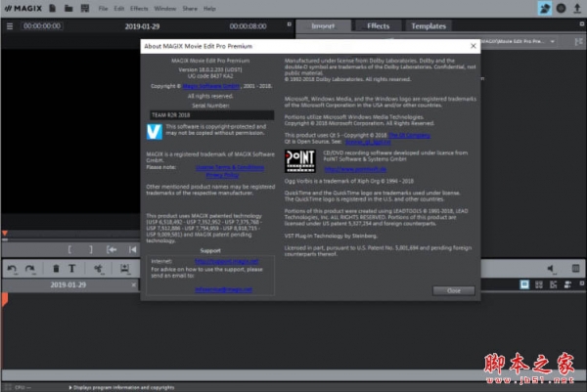Switch to the Templates tab
587x392 pixels.
(x=428, y=26)
